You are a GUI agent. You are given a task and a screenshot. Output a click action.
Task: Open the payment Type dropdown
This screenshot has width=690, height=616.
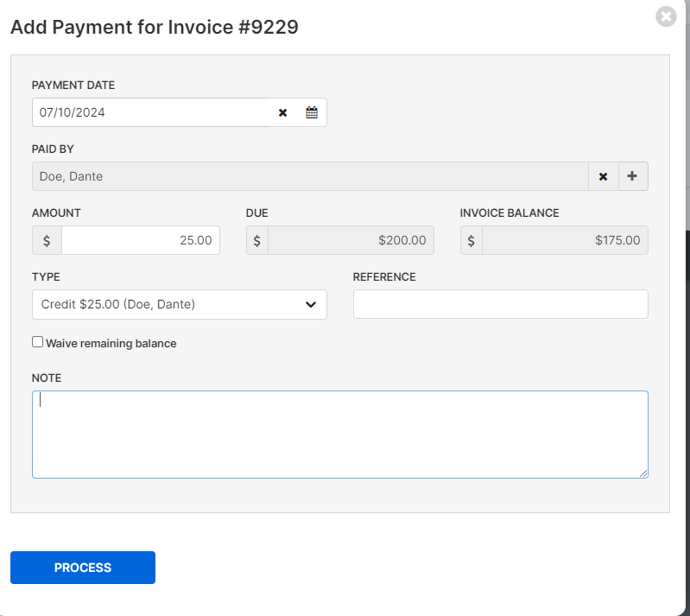point(180,304)
